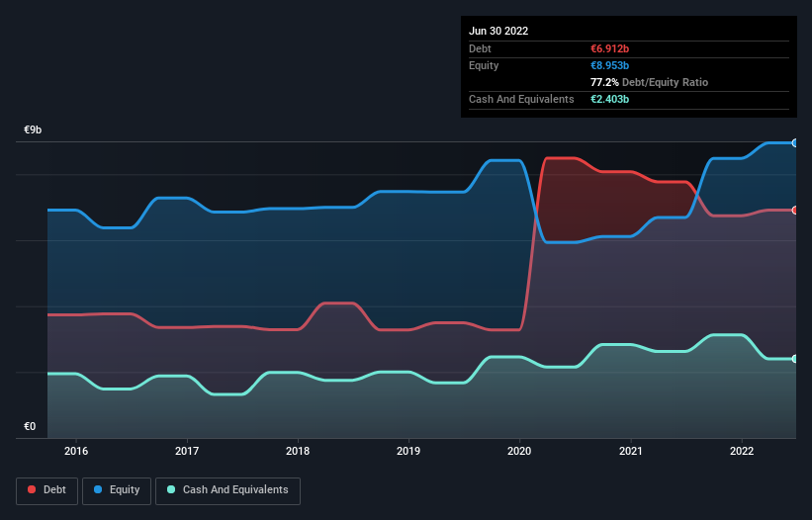Viewport: 812px width, 520px height.
Task: Toggle Cash And Equivalents legend button
Action: (227, 490)
